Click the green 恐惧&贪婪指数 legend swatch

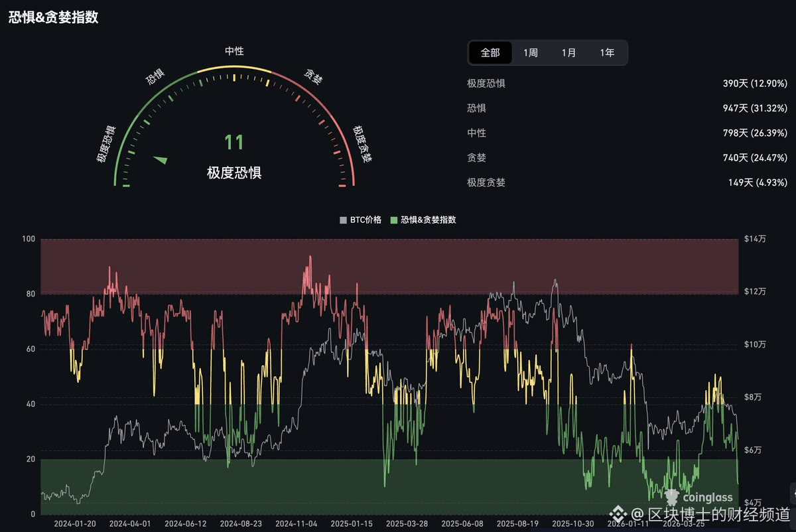395,220
